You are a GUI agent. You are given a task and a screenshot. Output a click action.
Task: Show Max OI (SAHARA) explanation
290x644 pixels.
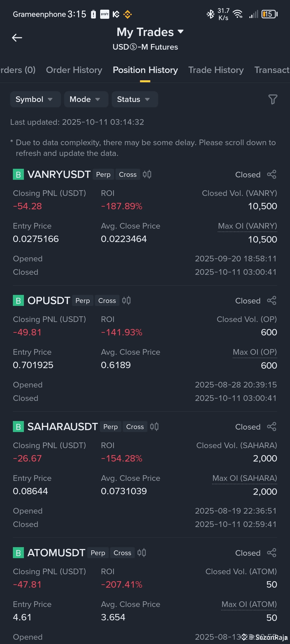[x=245, y=478]
